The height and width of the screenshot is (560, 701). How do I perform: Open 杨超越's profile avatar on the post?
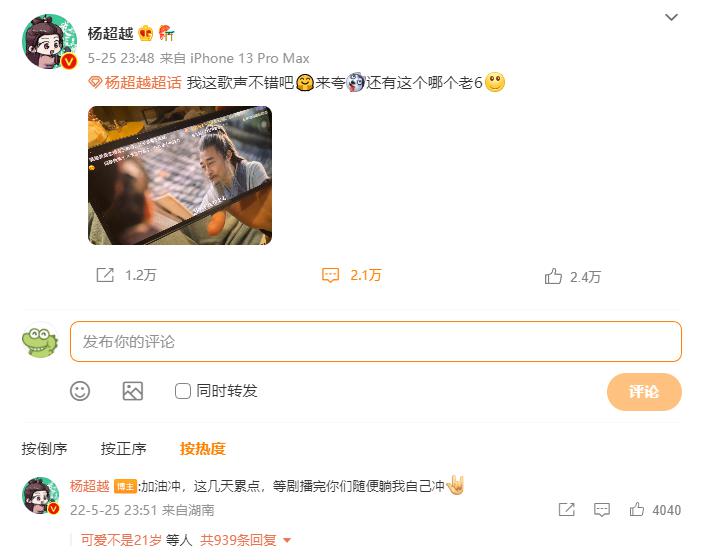click(49, 42)
